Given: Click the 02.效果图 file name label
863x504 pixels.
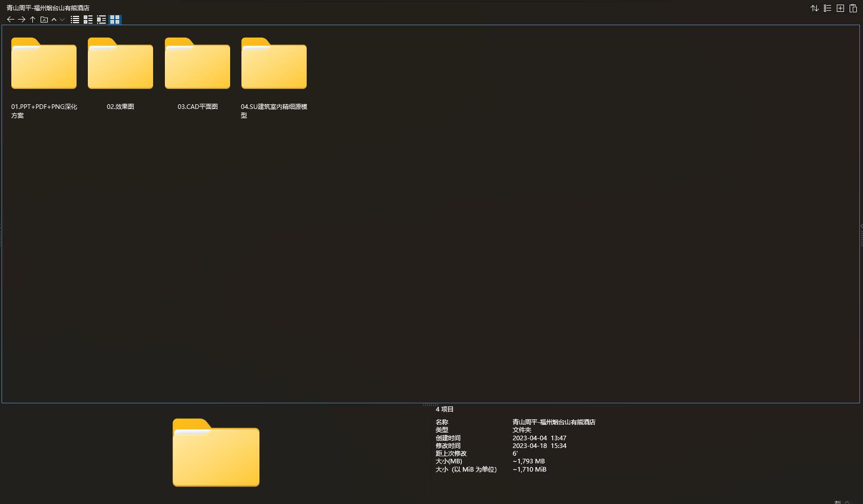Looking at the screenshot, I should click(x=120, y=107).
